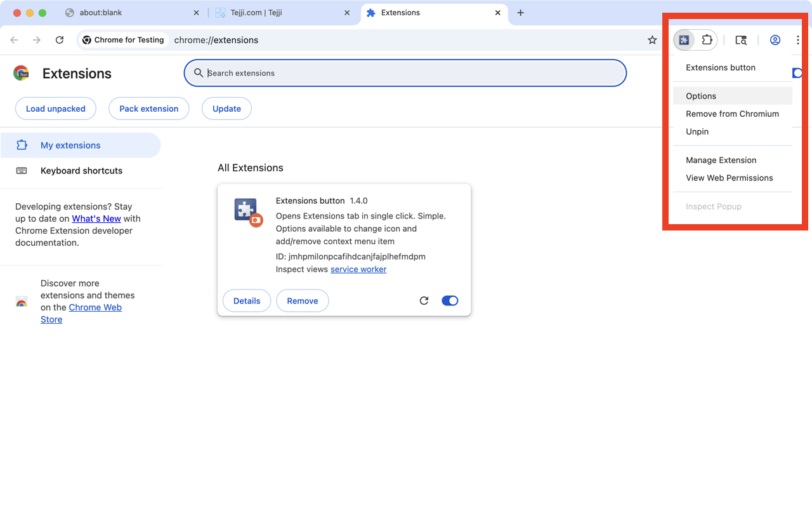This screenshot has width=812, height=508.
Task: Reload the Extensions button extension
Action: [x=424, y=300]
